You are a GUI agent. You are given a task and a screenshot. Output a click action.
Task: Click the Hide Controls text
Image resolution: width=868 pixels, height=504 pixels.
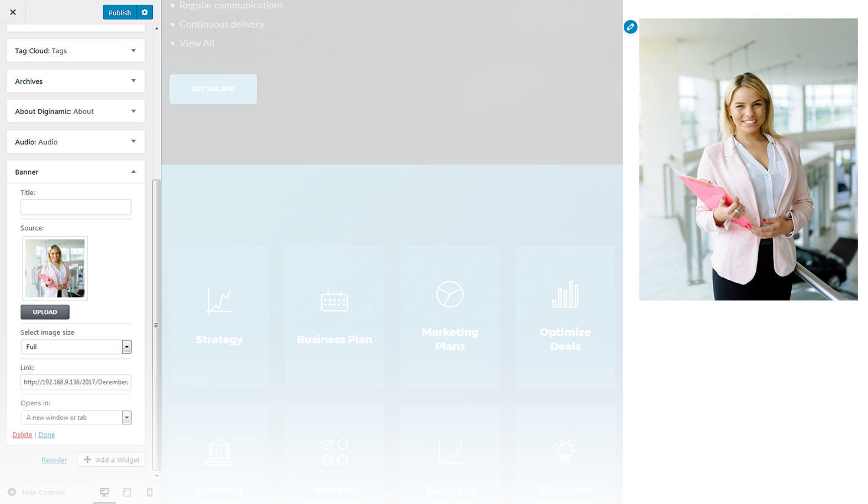(x=44, y=492)
